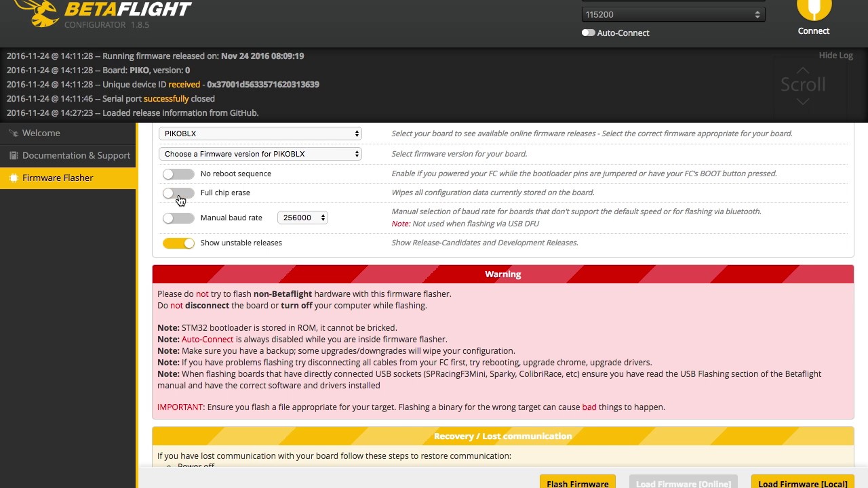Click the Scroll up arrow in log
The image size is (868, 488).
(x=803, y=70)
